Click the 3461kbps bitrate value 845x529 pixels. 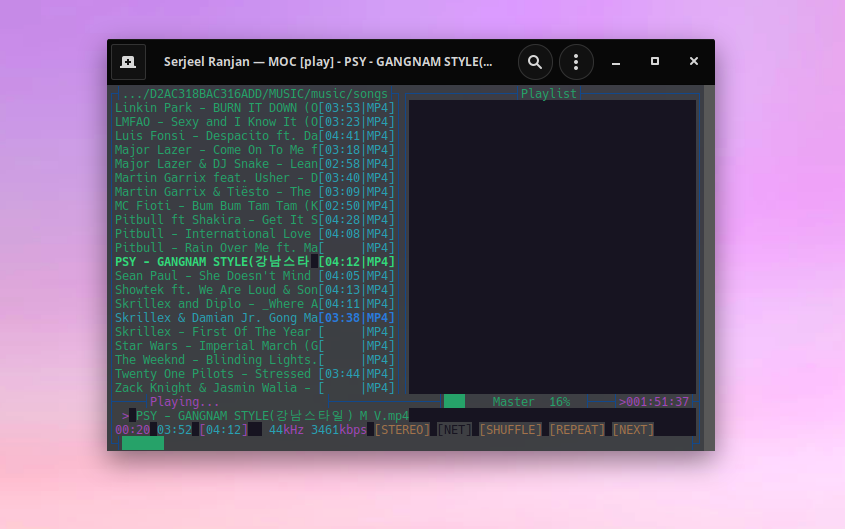pyautogui.click(x=339, y=430)
